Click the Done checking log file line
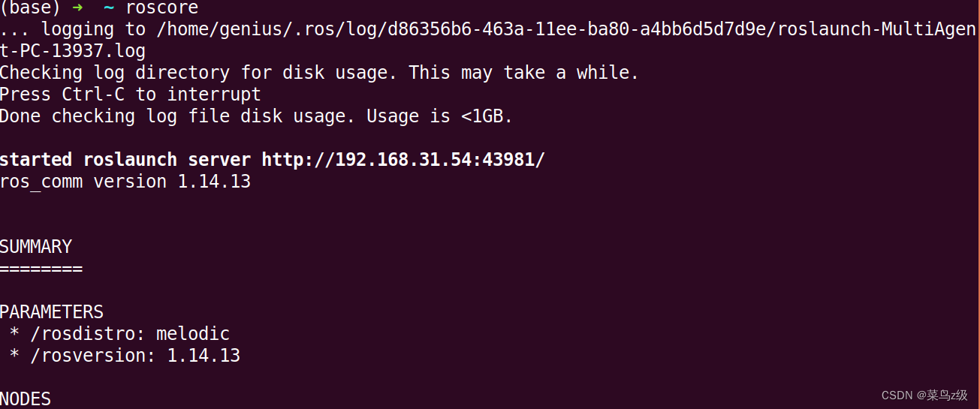The image size is (980, 409). coord(256,116)
